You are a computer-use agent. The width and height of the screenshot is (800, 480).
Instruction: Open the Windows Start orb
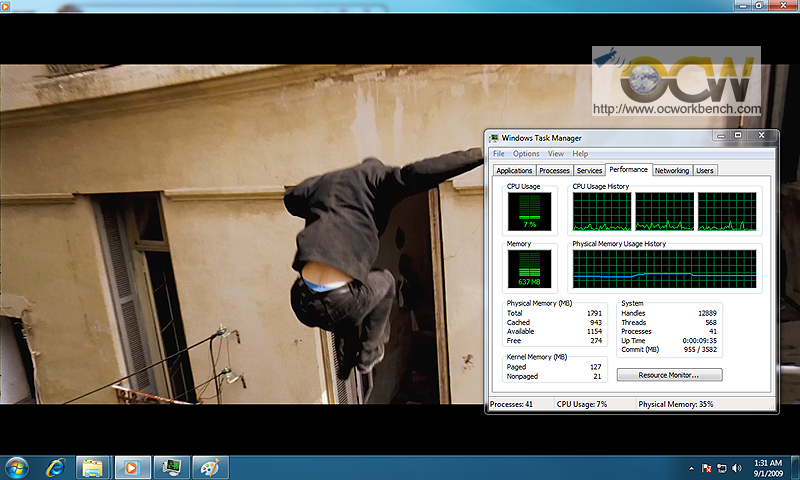coord(16,468)
